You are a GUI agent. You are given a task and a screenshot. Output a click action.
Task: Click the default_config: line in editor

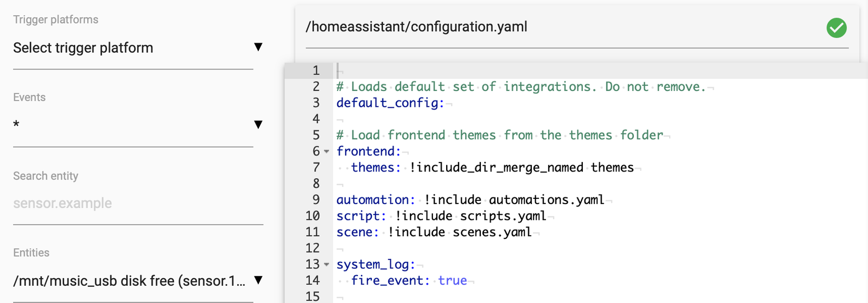pos(390,103)
